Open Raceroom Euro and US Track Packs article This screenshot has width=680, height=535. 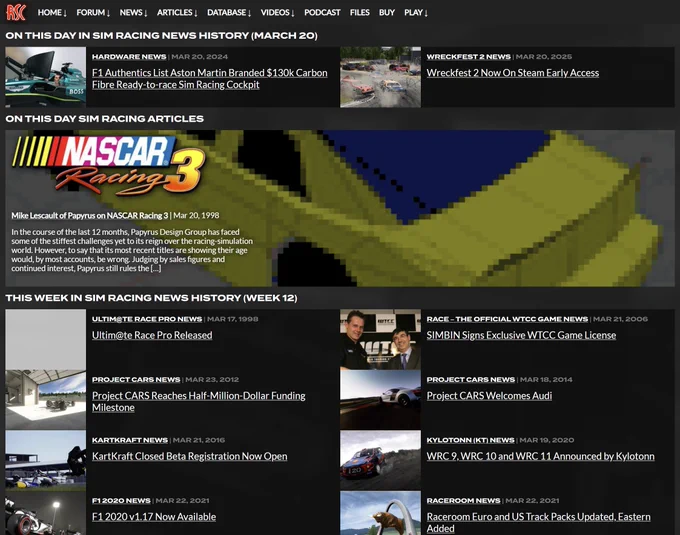[x=539, y=522]
